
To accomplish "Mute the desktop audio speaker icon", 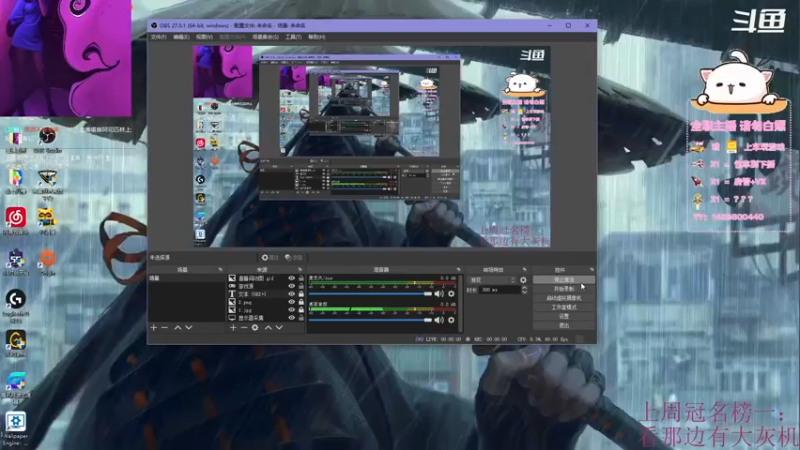I will pyautogui.click(x=439, y=320).
